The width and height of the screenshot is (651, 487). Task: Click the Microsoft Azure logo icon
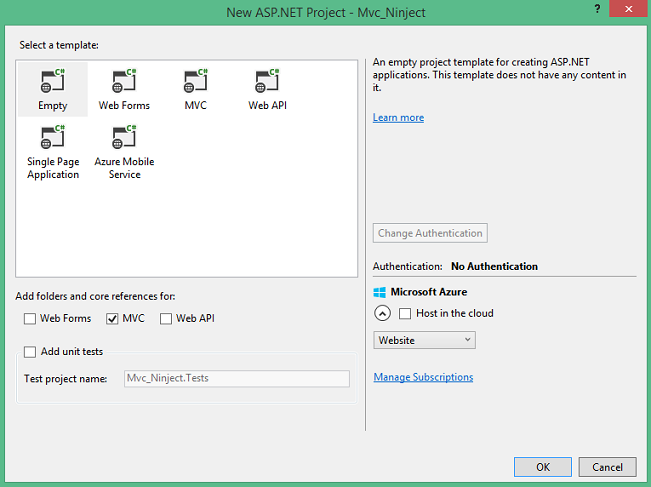(379, 292)
